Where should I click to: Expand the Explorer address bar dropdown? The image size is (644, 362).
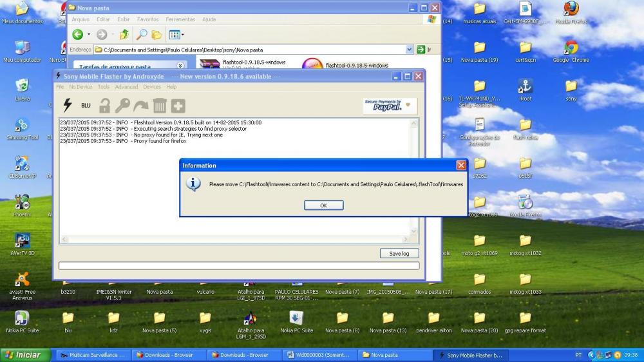point(410,50)
